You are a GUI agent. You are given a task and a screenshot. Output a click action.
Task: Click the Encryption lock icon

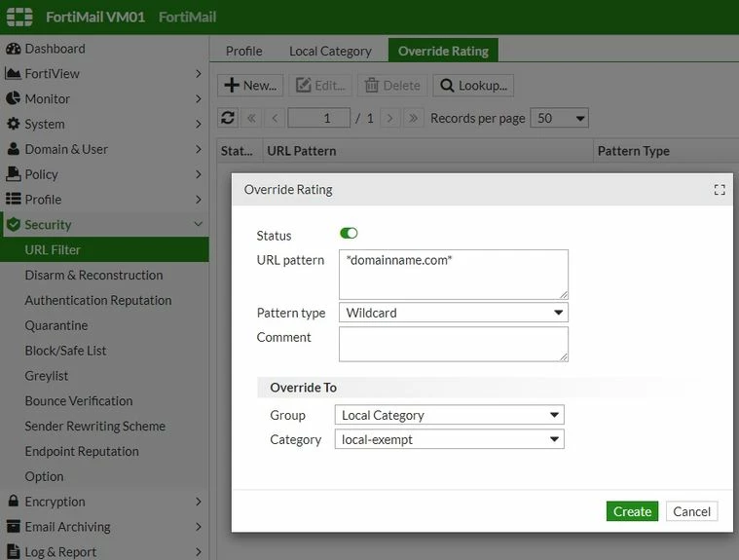click(14, 501)
